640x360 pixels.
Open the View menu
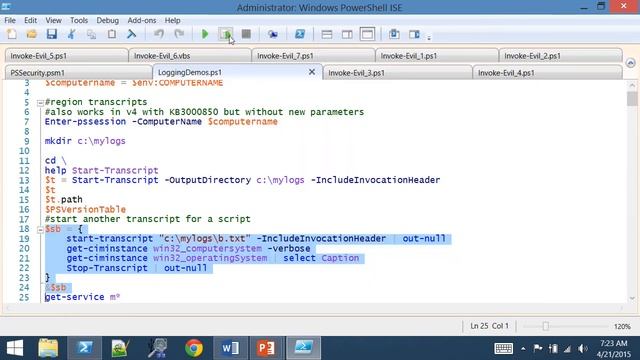pos(53,20)
